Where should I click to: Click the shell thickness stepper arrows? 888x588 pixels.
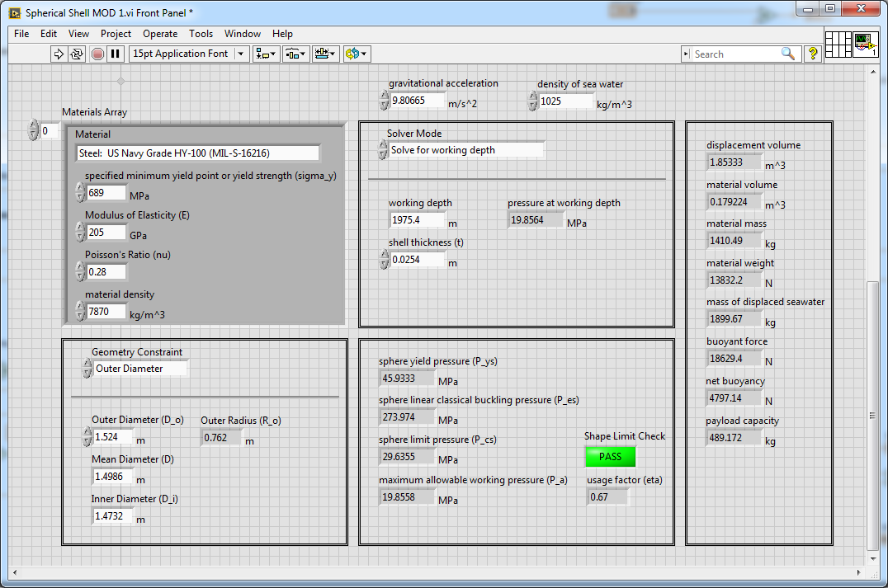coord(384,259)
